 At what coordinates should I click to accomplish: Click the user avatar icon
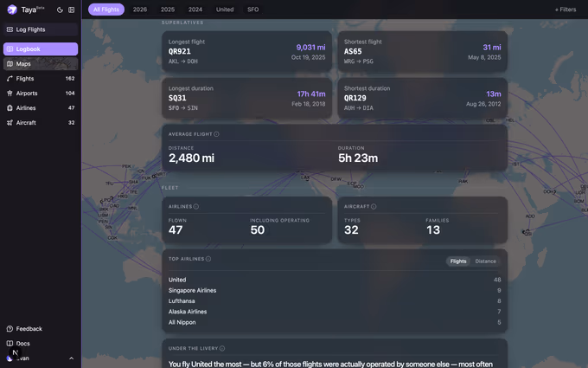(10, 358)
